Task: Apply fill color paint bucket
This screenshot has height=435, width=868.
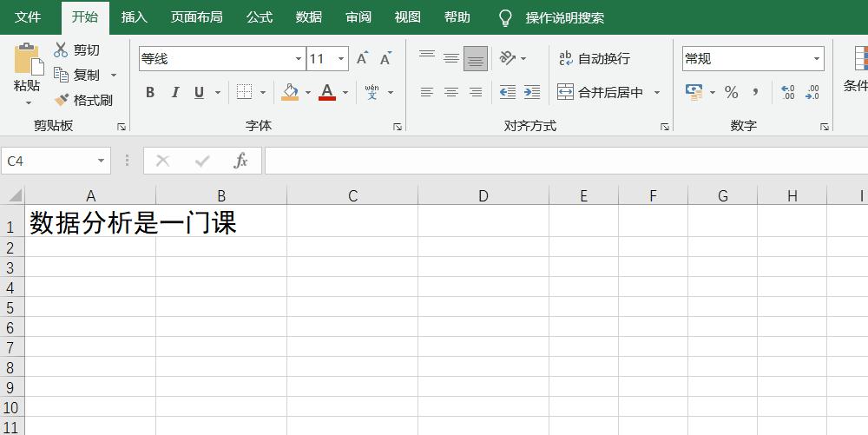Action: pos(290,92)
